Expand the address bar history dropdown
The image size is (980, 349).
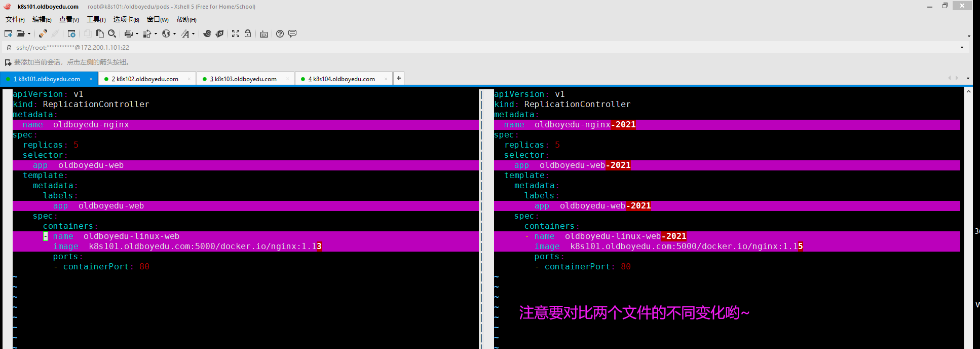coord(962,48)
